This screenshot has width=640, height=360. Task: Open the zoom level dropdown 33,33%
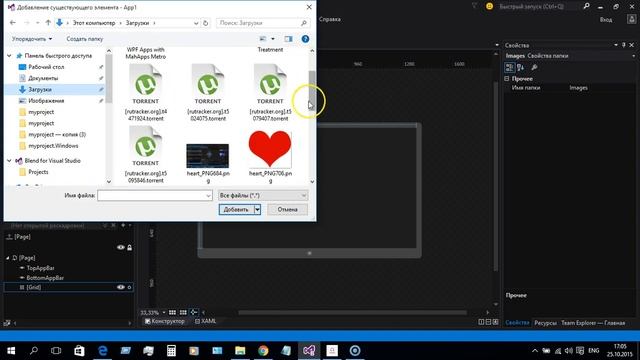click(x=164, y=313)
